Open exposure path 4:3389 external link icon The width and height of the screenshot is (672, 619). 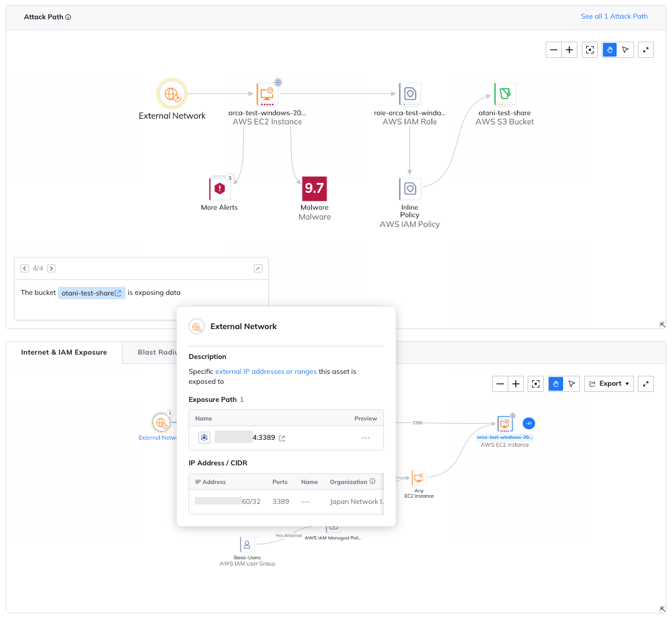[282, 438]
